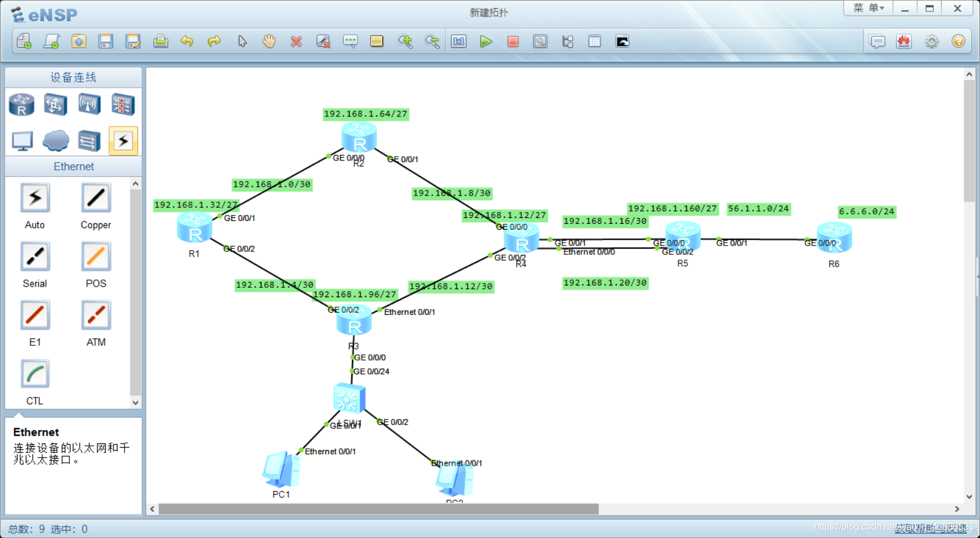Screen dimensions: 980x538
Task: Click the 192.168.1.32/27 label
Action: 196,205
